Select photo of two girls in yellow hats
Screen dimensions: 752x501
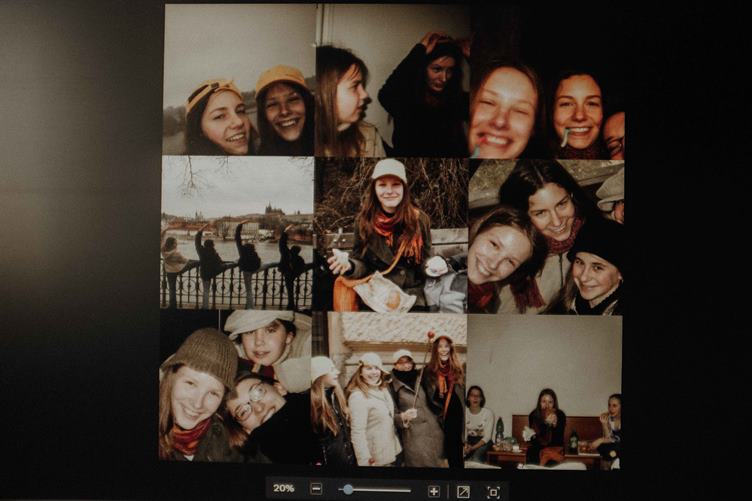pos(239,80)
